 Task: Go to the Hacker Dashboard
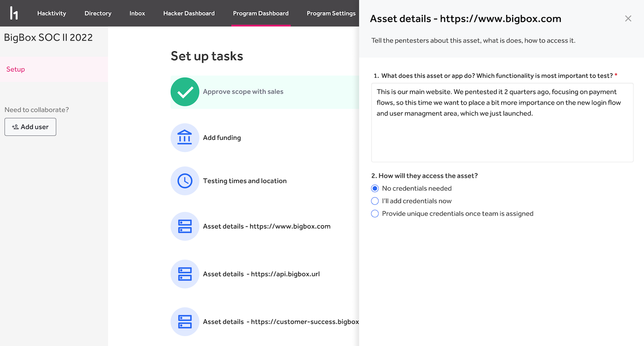click(189, 13)
